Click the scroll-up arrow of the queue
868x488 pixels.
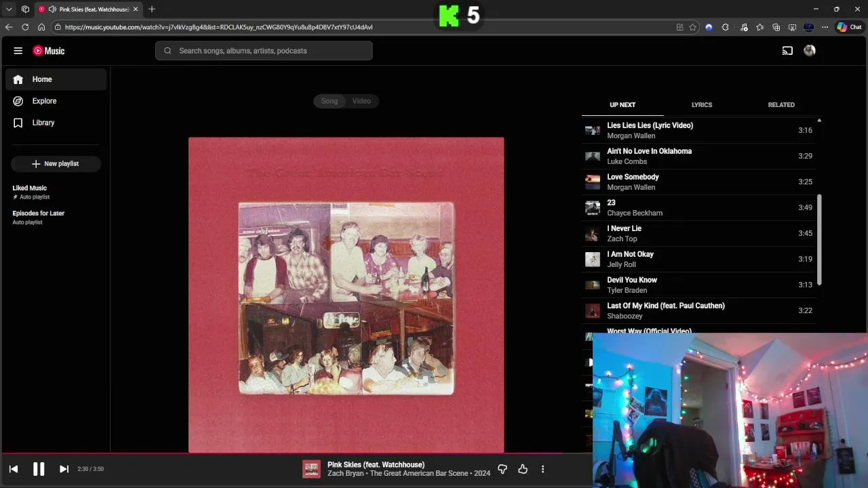click(819, 121)
